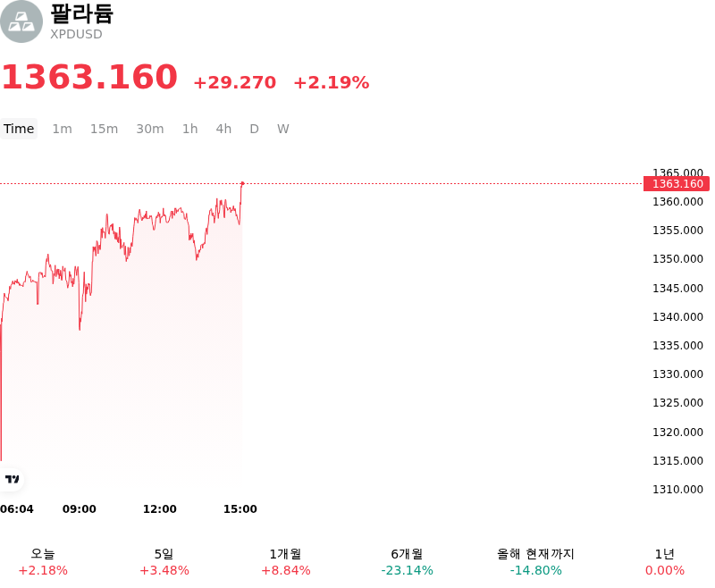This screenshot has width=715, height=588.
Task: Switch chart to weekly W interval
Action: point(283,129)
